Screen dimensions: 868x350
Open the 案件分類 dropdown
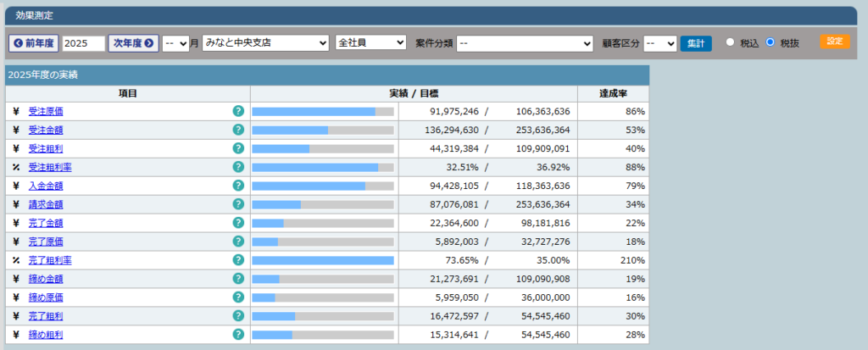(525, 43)
